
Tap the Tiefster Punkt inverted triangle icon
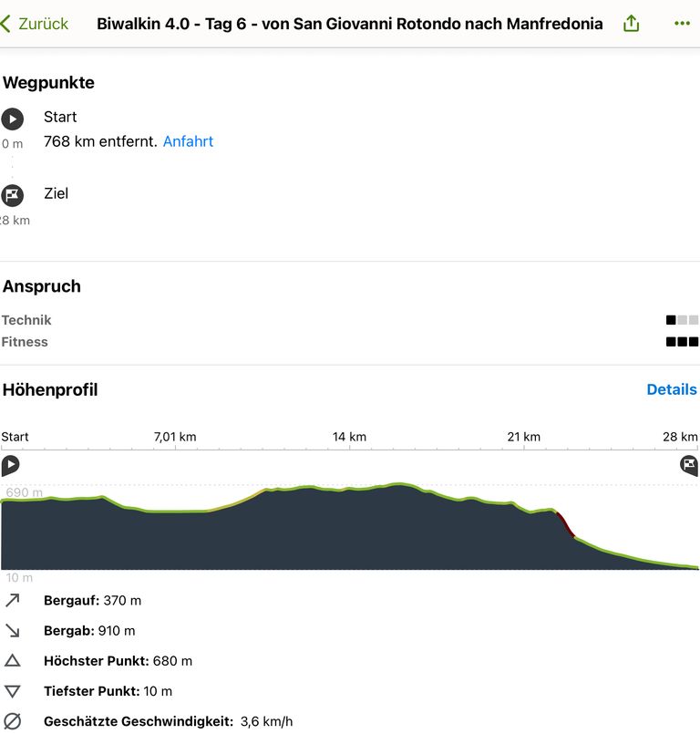13,691
